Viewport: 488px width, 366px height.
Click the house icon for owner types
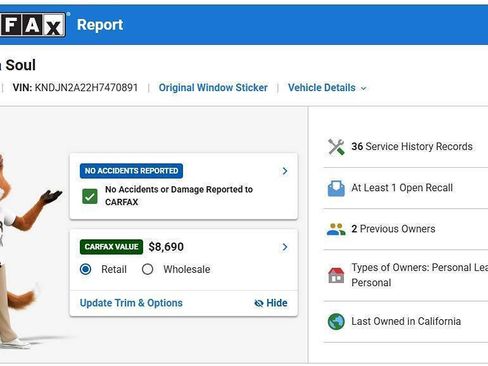coord(336,275)
